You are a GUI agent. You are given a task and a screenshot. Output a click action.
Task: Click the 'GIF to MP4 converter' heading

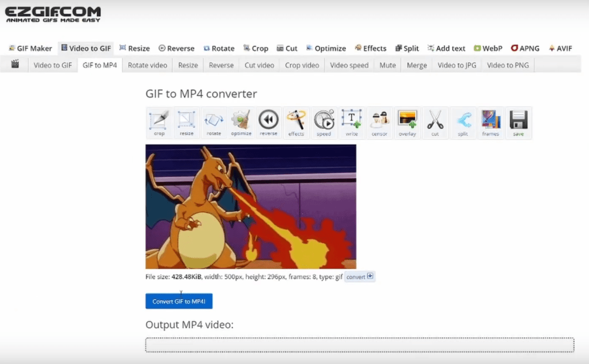coord(201,94)
